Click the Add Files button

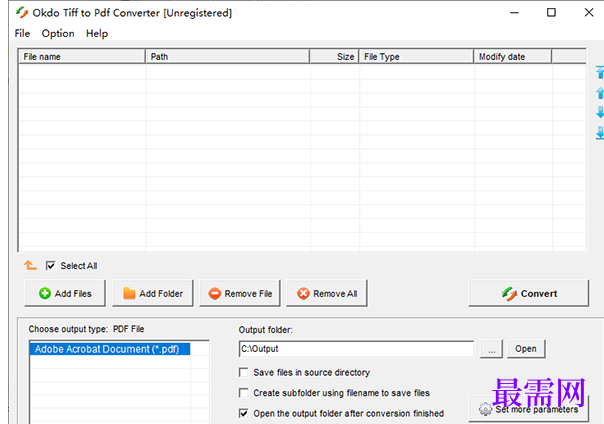(65, 293)
